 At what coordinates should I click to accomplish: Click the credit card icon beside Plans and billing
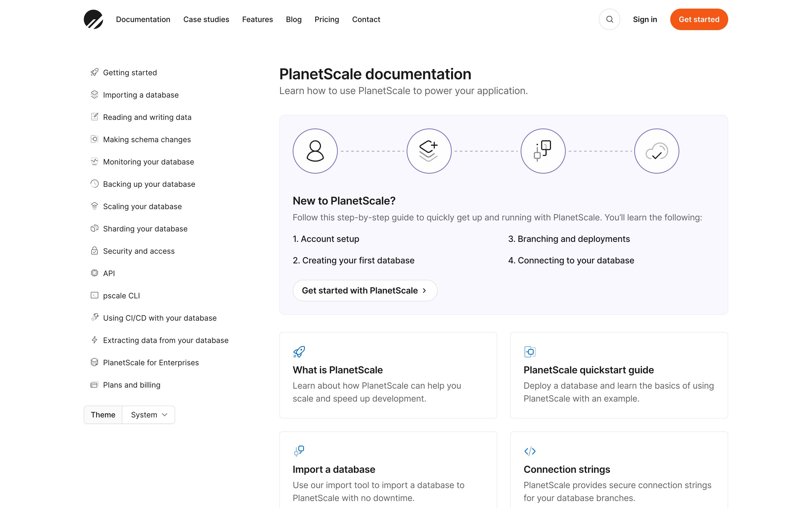[x=95, y=385]
